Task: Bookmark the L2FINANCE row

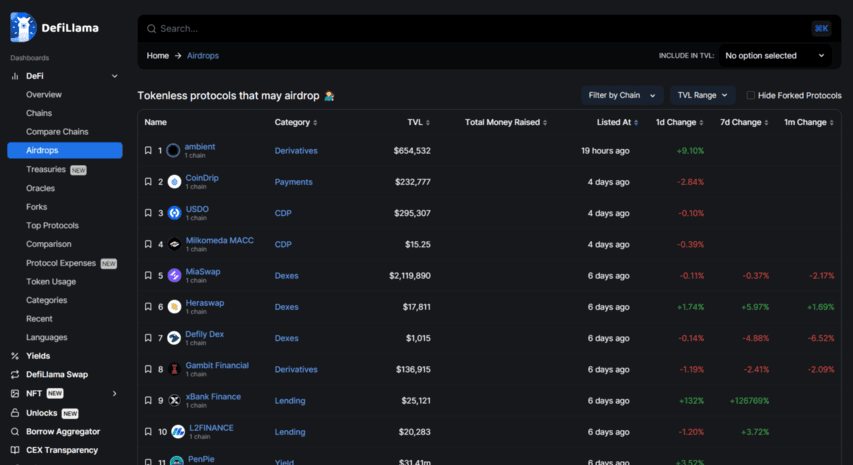Action: pyautogui.click(x=148, y=432)
